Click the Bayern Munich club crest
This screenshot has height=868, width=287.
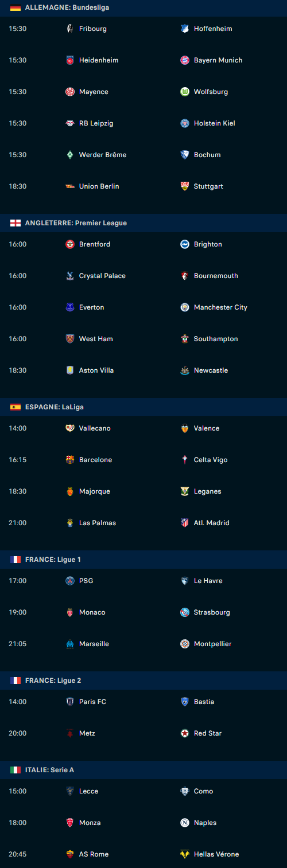[185, 60]
